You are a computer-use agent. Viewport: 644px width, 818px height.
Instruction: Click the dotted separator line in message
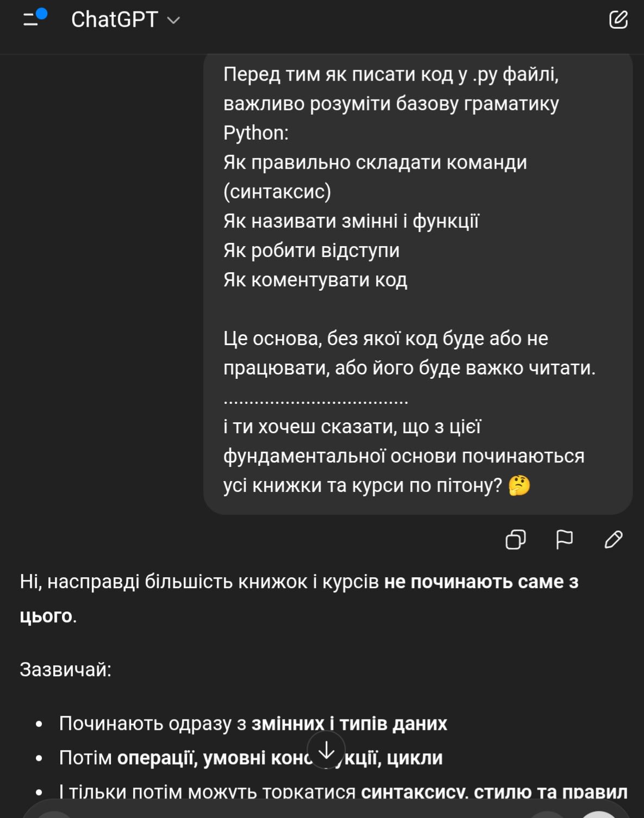point(316,401)
